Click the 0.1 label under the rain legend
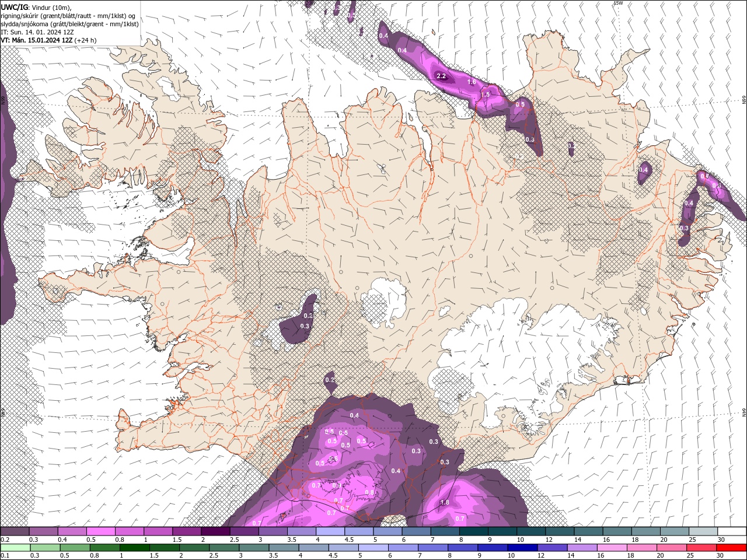 pos(5,556)
